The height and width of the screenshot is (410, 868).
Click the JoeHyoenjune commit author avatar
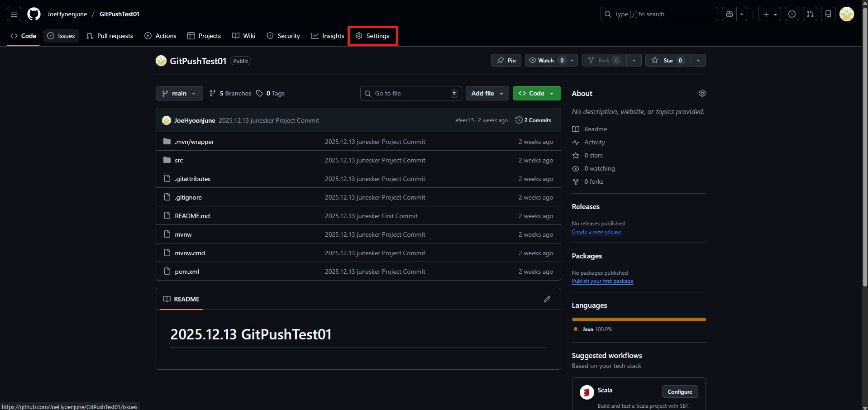click(167, 120)
